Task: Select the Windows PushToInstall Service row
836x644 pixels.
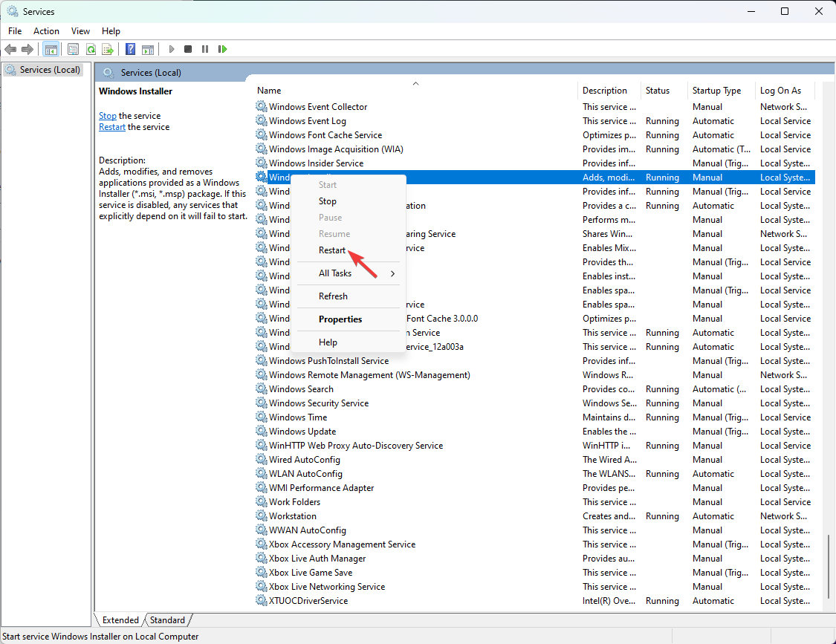Action: pos(535,361)
